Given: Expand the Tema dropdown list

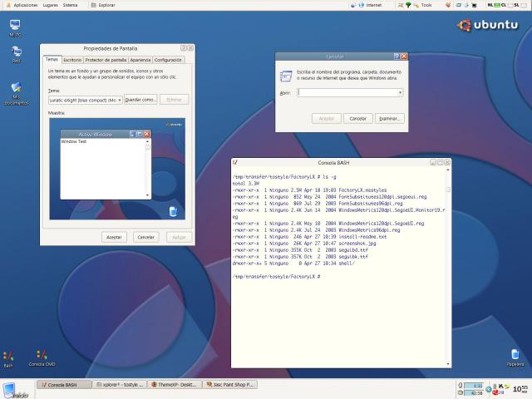Looking at the screenshot, I should click(120, 100).
